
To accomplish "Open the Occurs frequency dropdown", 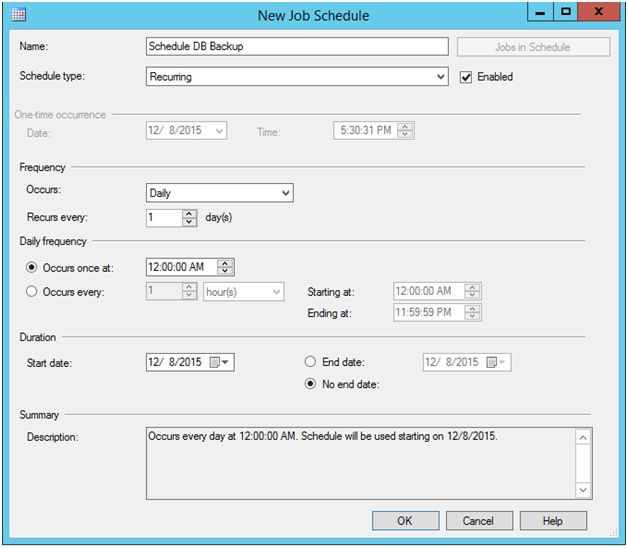I will (x=219, y=193).
